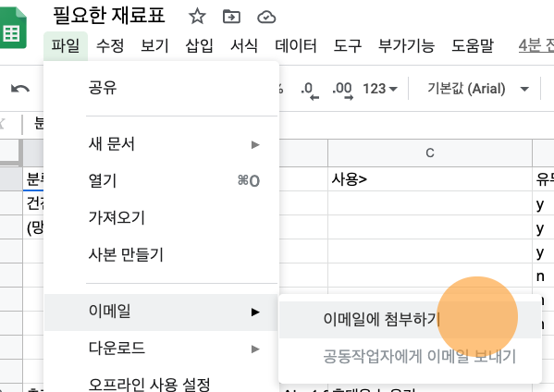Click the cloud saved status icon
Screen dimensions: 554x392
coord(266,17)
